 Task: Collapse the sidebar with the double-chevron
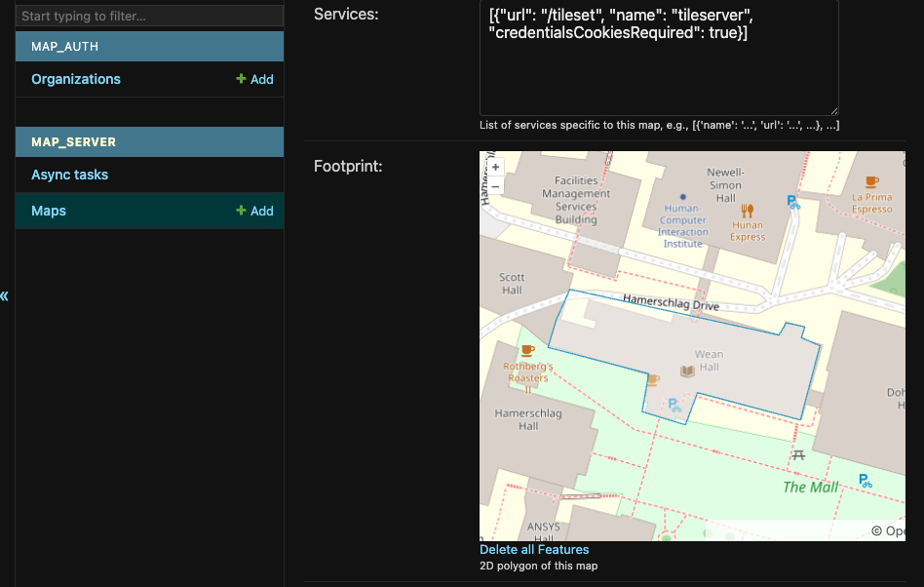pos(5,295)
